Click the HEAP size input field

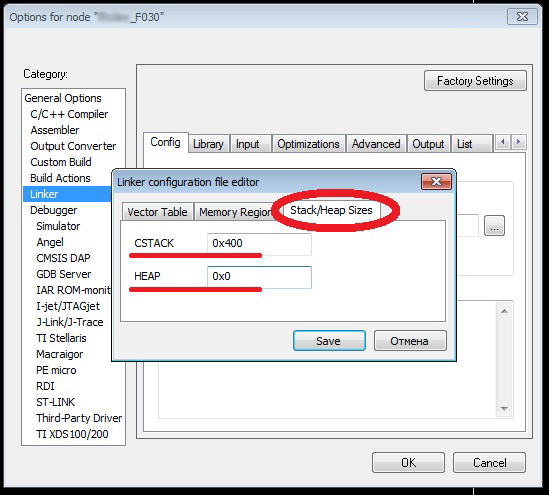(259, 277)
